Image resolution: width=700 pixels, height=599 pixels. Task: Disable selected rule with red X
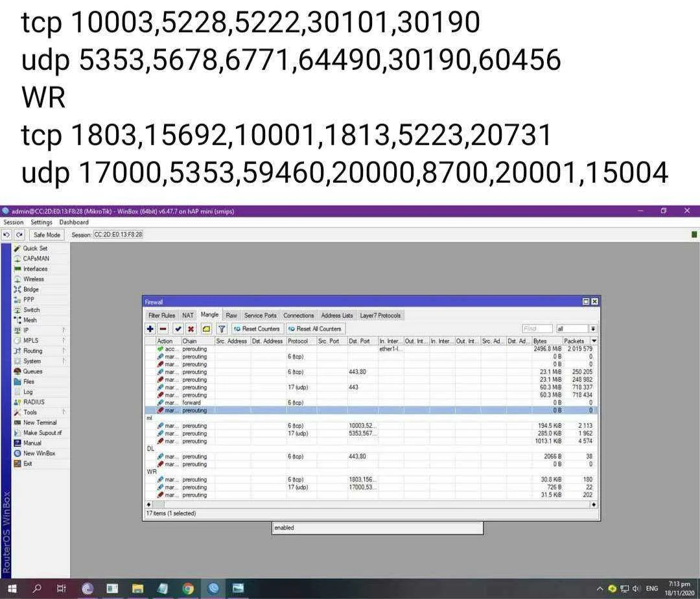click(x=191, y=329)
